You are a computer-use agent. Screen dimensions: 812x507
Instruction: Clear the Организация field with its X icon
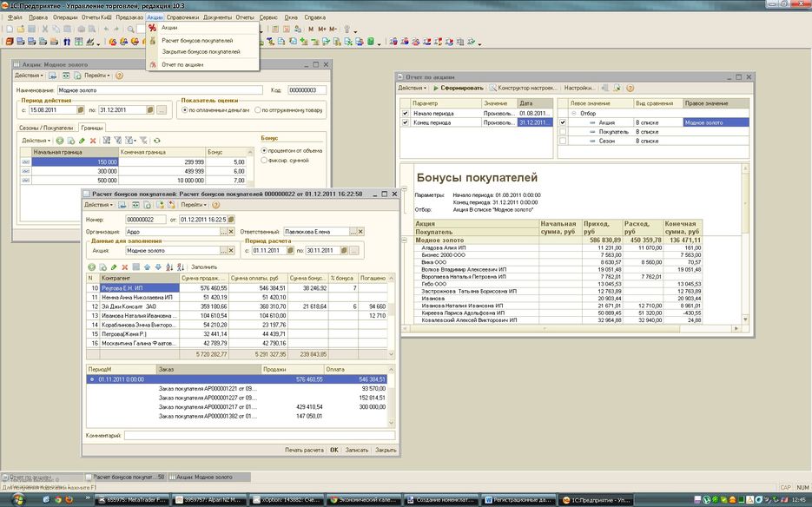233,232
